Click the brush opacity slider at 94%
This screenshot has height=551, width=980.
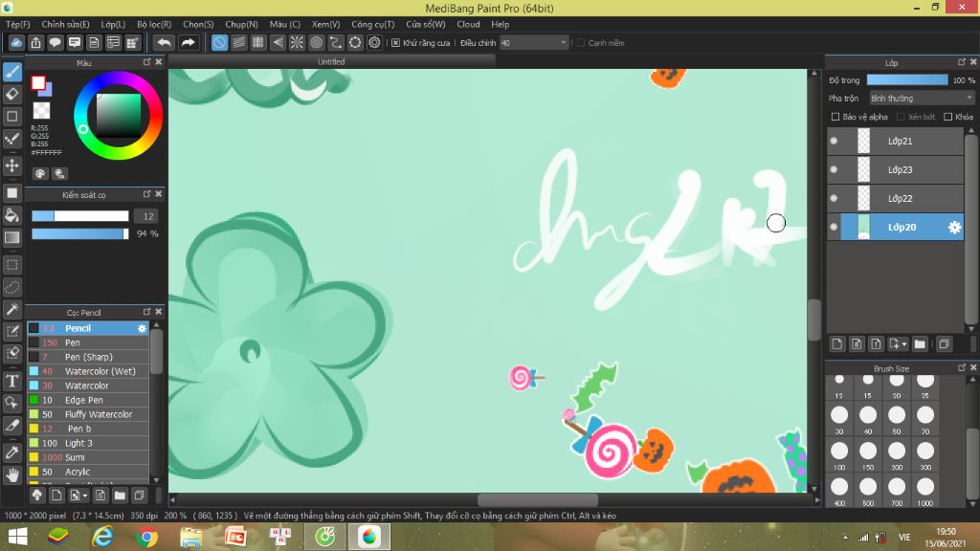click(80, 233)
